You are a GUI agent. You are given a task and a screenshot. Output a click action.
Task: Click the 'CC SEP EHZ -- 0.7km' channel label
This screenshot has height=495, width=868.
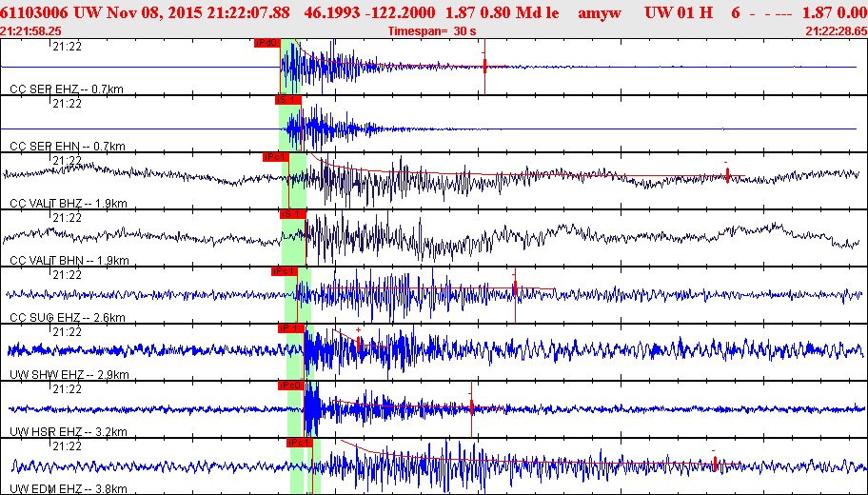click(x=67, y=89)
